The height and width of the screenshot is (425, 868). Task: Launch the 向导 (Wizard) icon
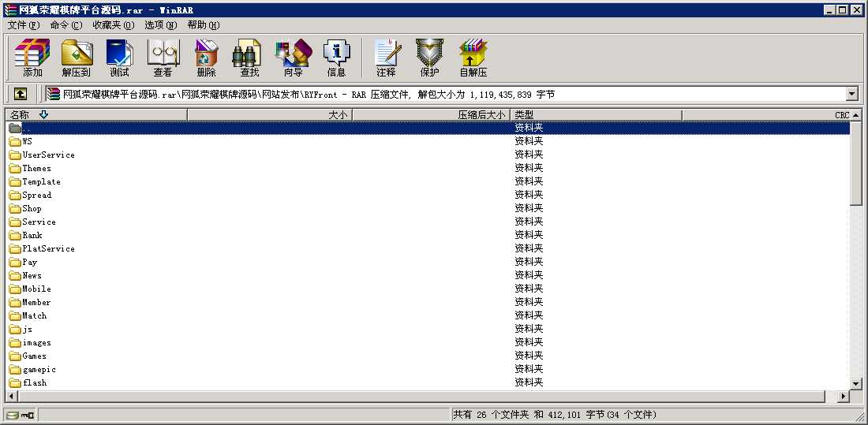pyautogui.click(x=294, y=58)
